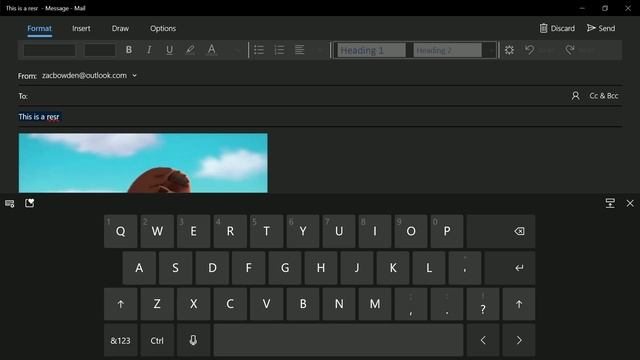This screenshot has height=360, width=640.
Task: Expand the styles gallery dropdown
Action: tap(490, 50)
